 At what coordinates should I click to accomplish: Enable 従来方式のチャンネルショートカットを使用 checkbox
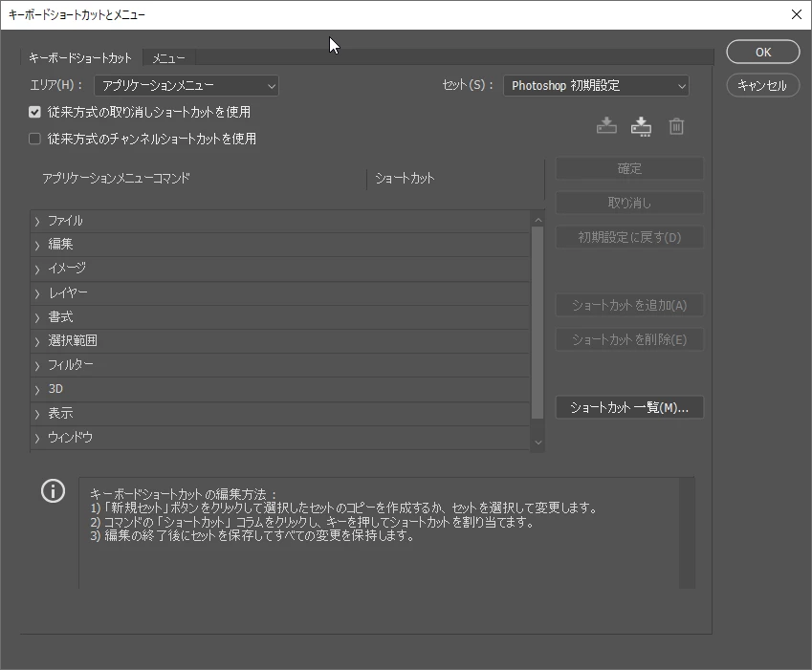(x=34, y=139)
